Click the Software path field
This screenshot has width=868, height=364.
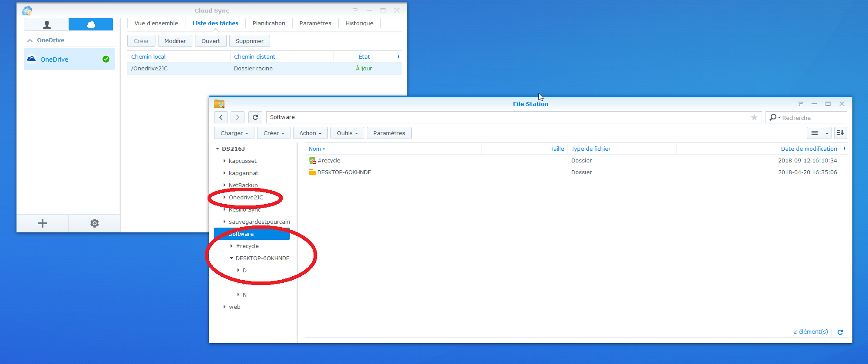pos(508,117)
